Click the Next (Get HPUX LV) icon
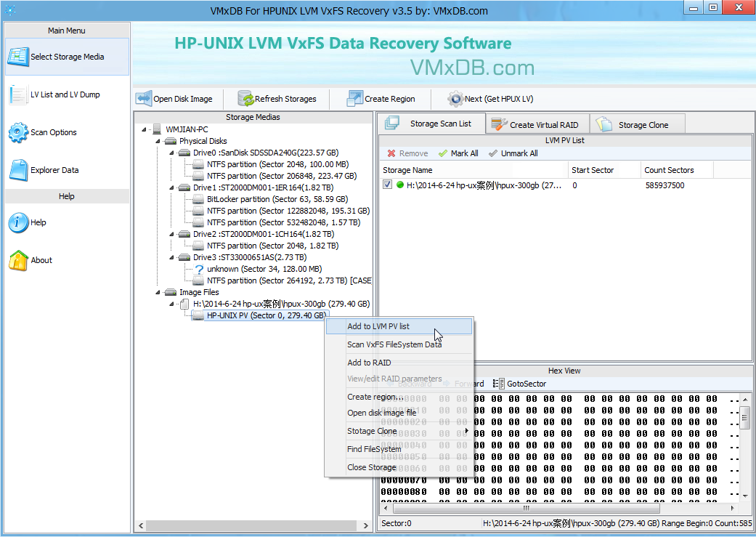Viewport: 756px width, 537px height. [x=455, y=98]
